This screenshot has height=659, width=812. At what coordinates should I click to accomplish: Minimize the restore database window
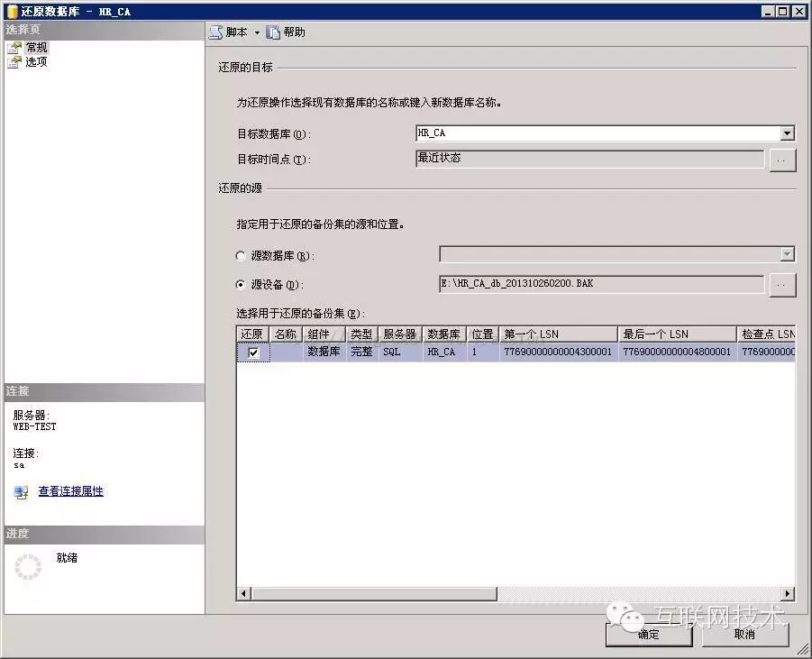click(769, 12)
